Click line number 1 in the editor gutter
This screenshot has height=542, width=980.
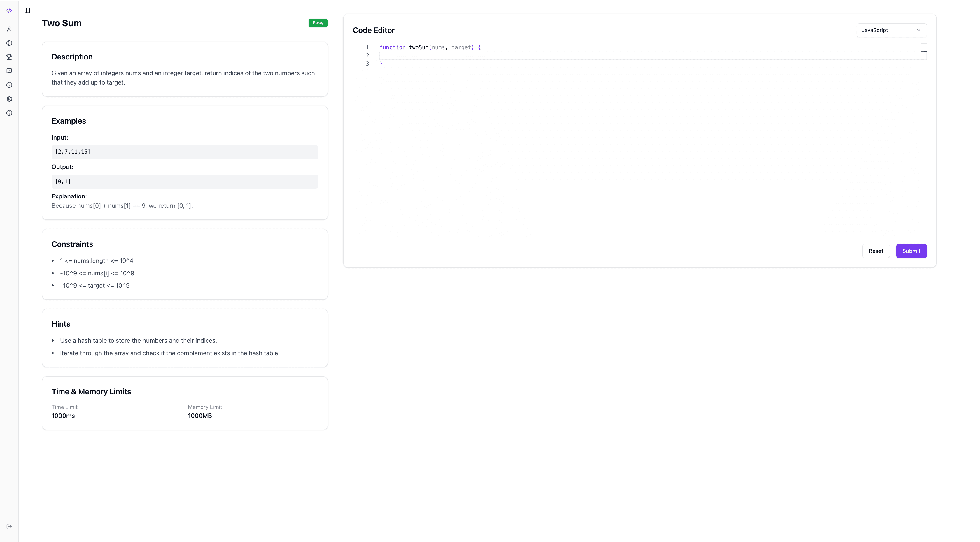[x=367, y=47]
